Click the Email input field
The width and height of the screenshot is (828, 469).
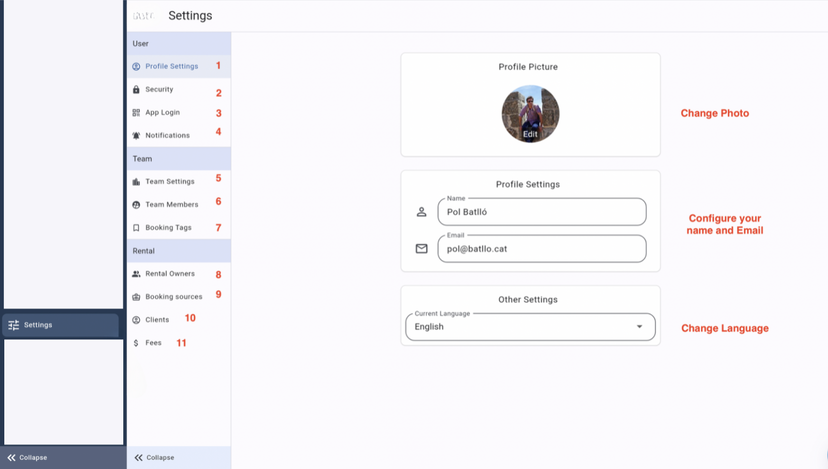tap(541, 249)
